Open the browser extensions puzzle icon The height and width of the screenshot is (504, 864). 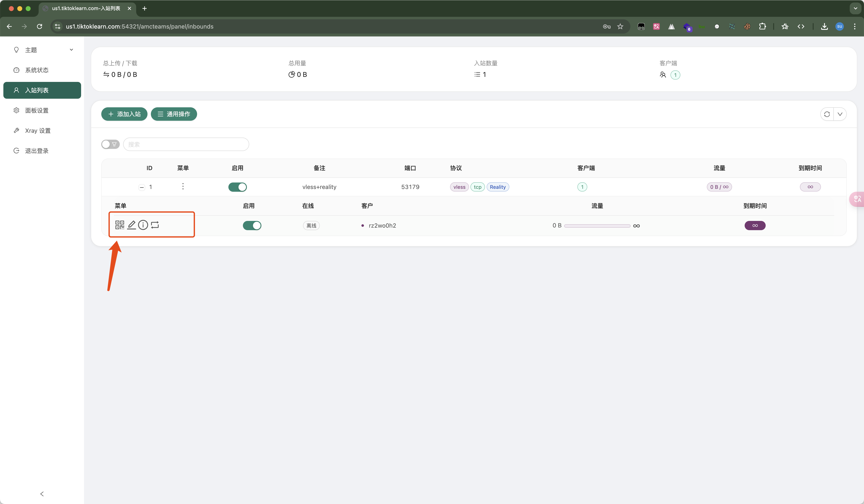(x=762, y=26)
